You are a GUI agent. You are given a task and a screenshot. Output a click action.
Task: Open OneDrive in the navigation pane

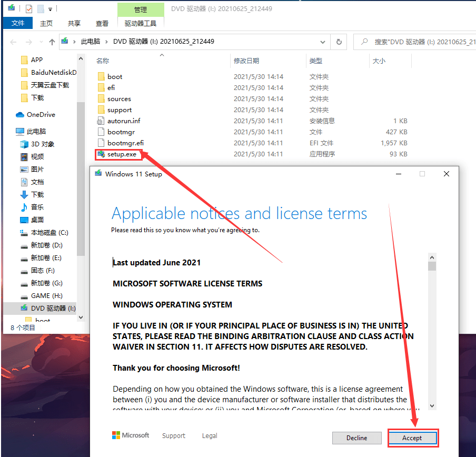(35, 115)
